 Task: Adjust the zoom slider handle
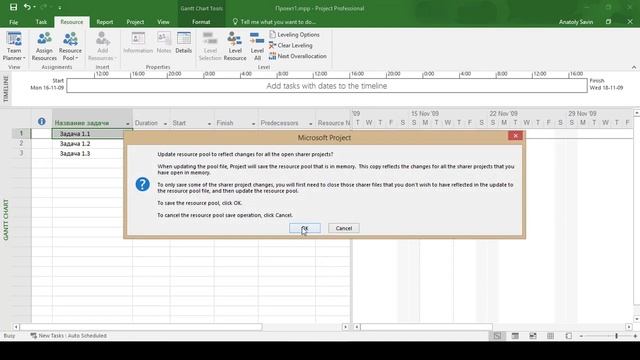point(616,336)
